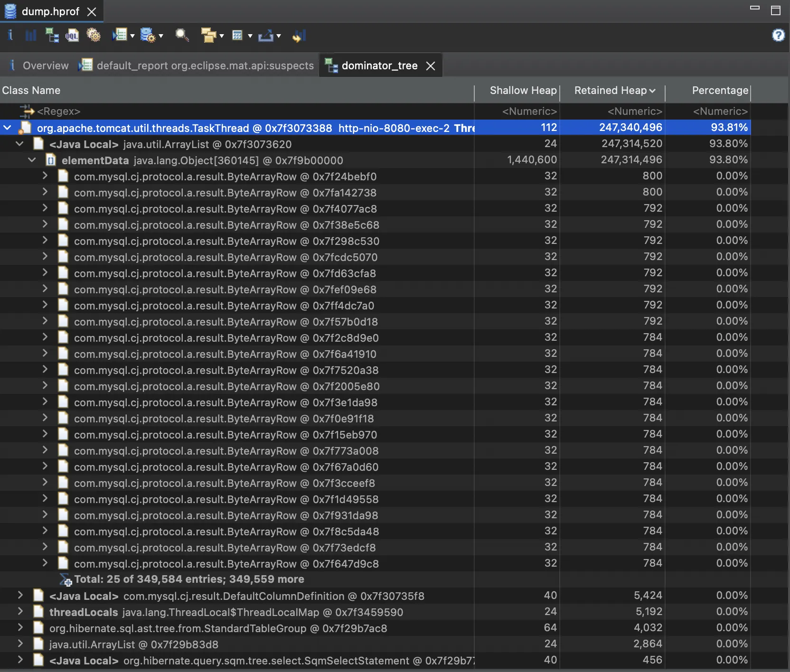
Task: Sort by the Shallow Heap column header
Action: (522, 90)
